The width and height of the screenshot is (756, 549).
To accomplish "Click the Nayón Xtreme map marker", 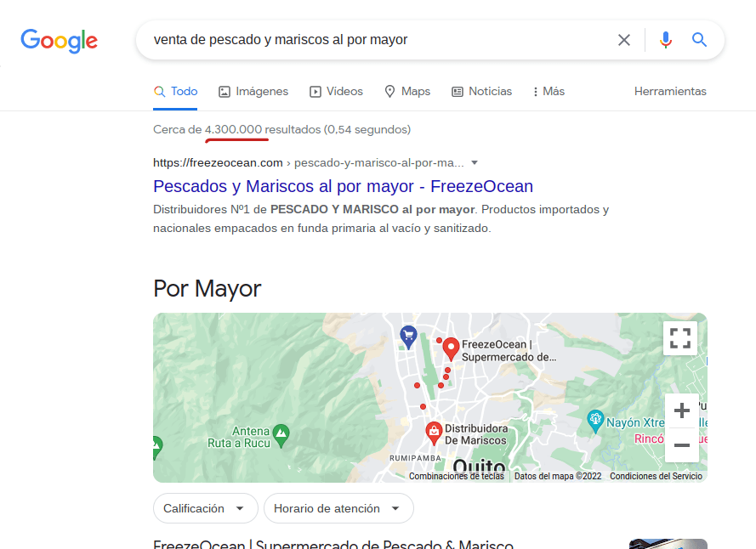I will pyautogui.click(x=595, y=421).
